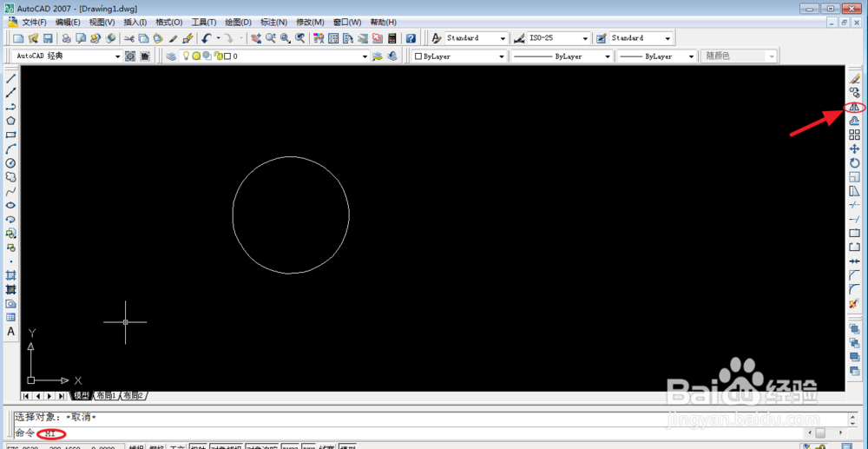Toggle 对象捕捉 in status bar
868x449 pixels.
226,446
